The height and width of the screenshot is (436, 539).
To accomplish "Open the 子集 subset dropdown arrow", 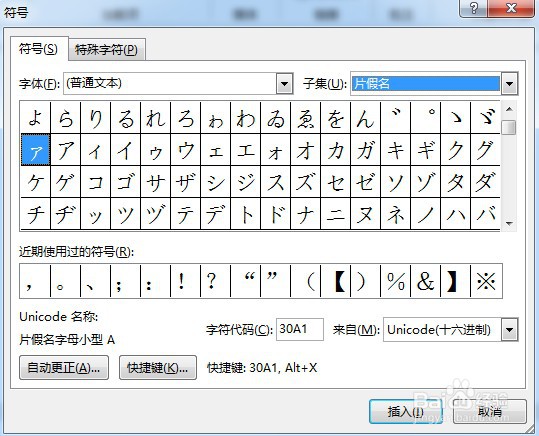I will 509,83.
